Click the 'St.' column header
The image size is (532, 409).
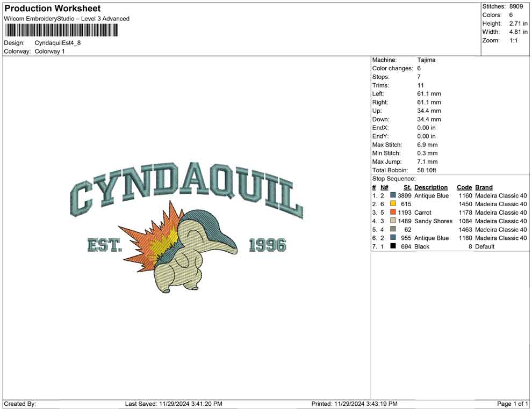click(x=407, y=187)
